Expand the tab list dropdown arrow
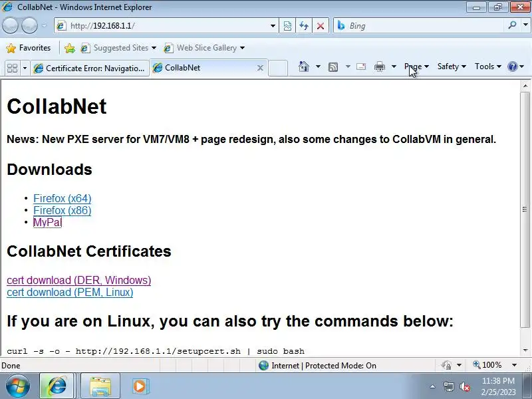This screenshot has height=399, width=532. tap(25, 68)
